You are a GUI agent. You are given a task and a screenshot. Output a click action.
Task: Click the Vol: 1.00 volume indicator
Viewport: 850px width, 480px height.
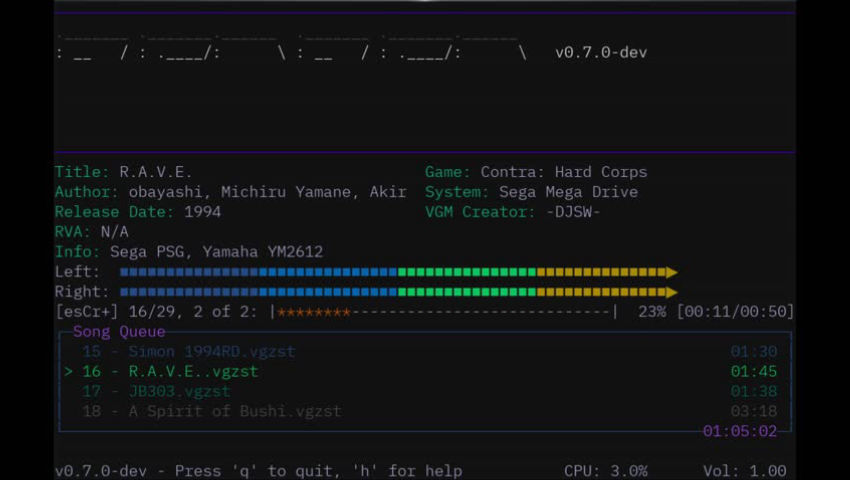click(744, 471)
